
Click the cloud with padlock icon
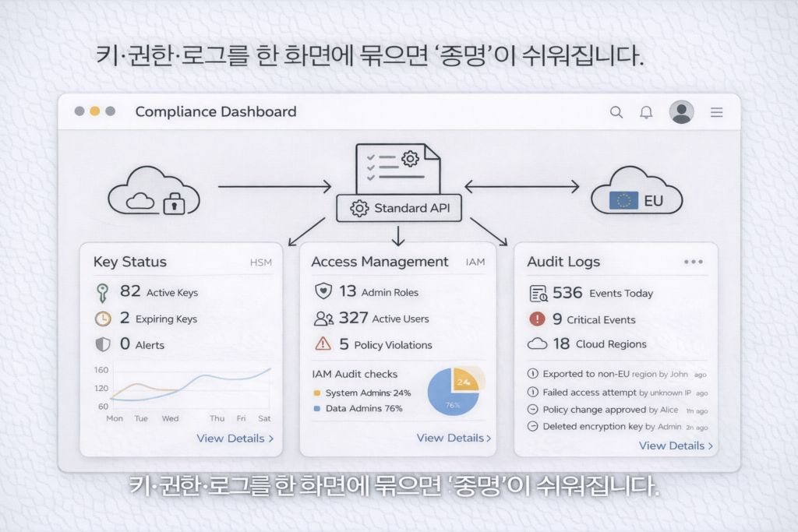[154, 191]
